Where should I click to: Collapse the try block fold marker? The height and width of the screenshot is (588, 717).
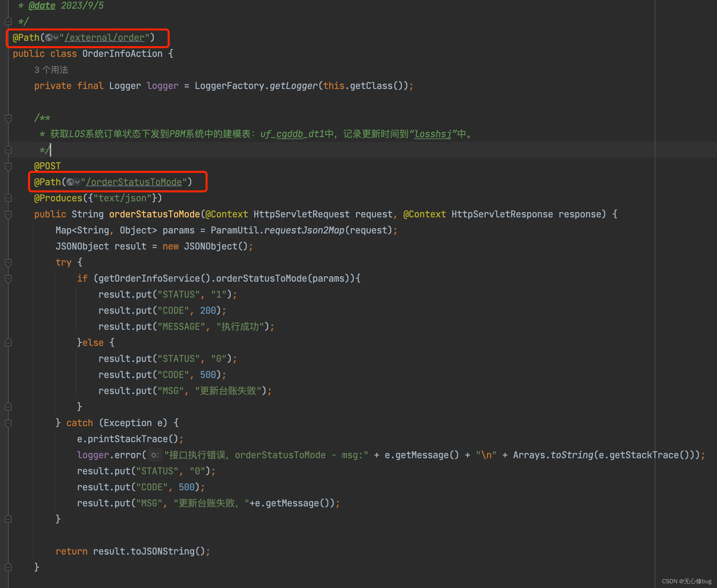pos(8,263)
